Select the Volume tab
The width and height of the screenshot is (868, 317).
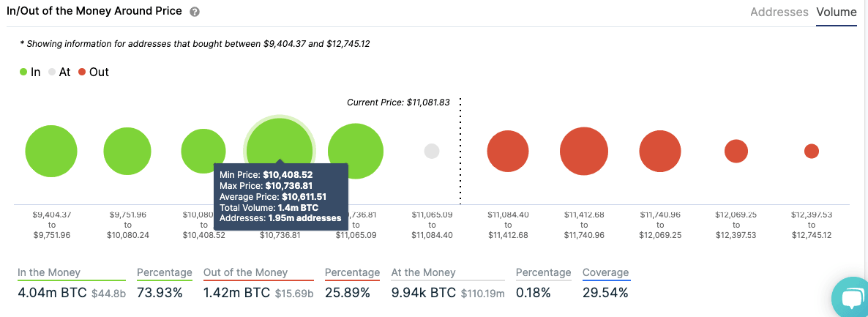836,12
